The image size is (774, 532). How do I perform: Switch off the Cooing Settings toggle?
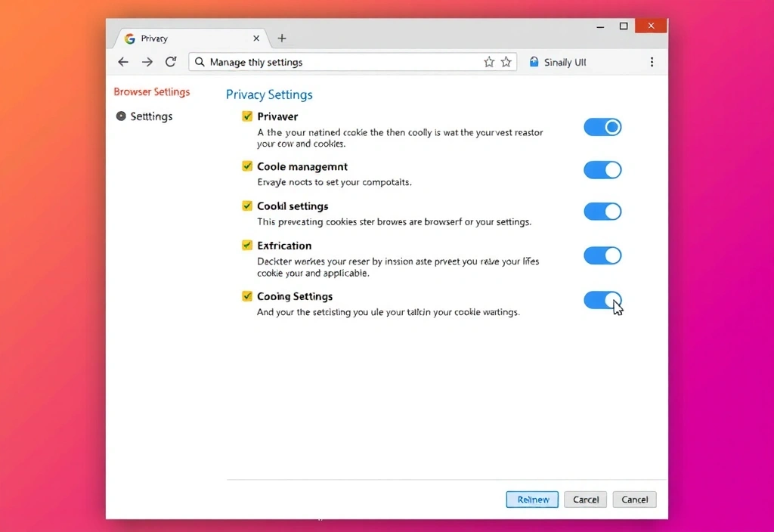(x=602, y=300)
